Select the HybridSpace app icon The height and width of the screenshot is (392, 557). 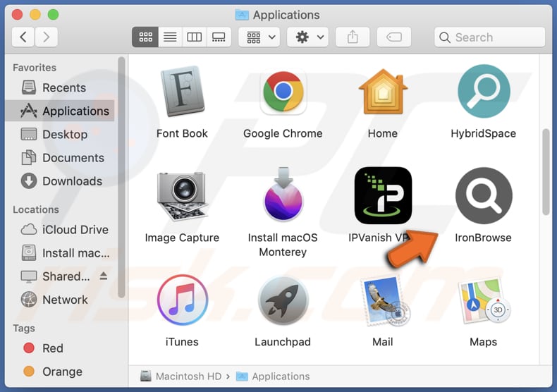[484, 91]
